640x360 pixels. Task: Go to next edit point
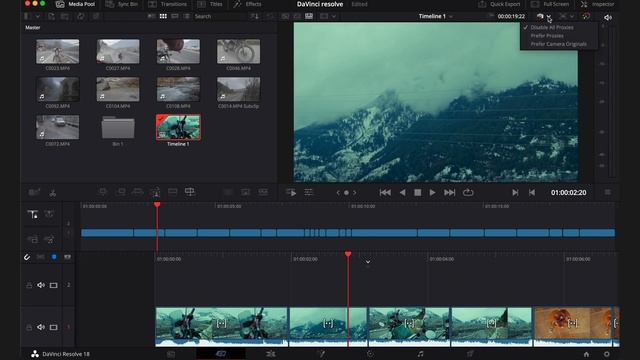(515, 192)
